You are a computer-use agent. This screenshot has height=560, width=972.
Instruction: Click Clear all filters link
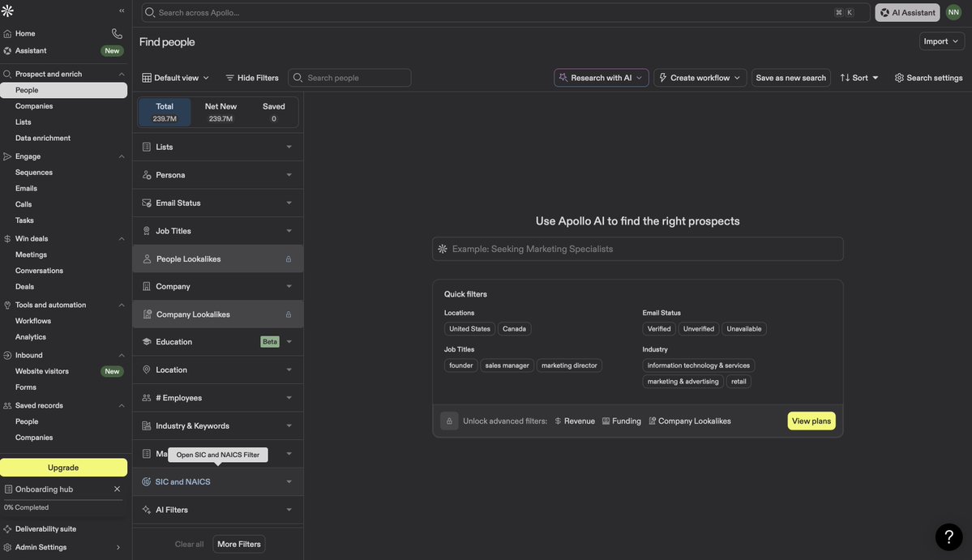coord(189,544)
